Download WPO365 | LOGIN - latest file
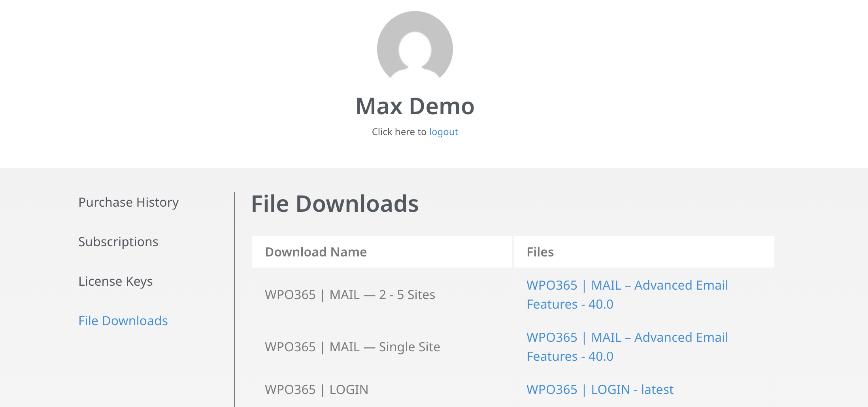Image resolution: width=868 pixels, height=407 pixels. (600, 390)
